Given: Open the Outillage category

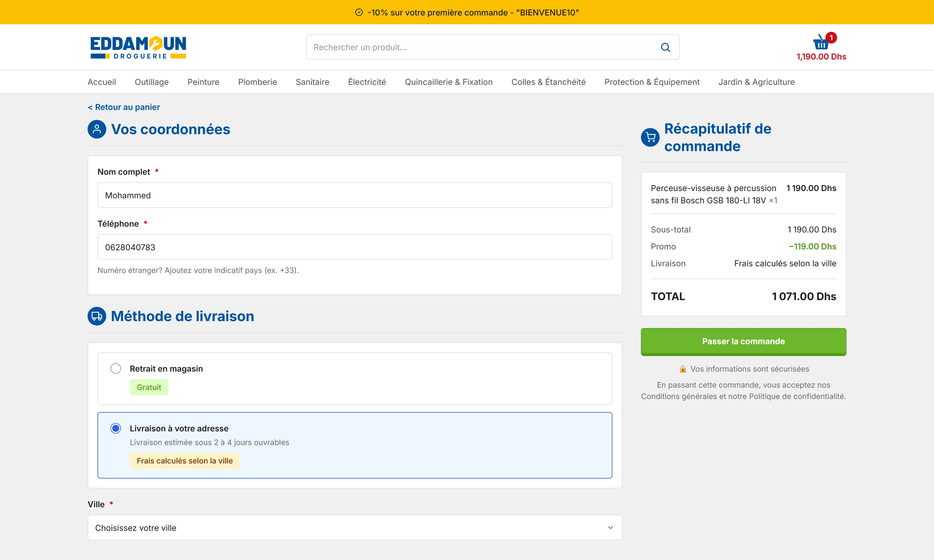Looking at the screenshot, I should (x=151, y=82).
